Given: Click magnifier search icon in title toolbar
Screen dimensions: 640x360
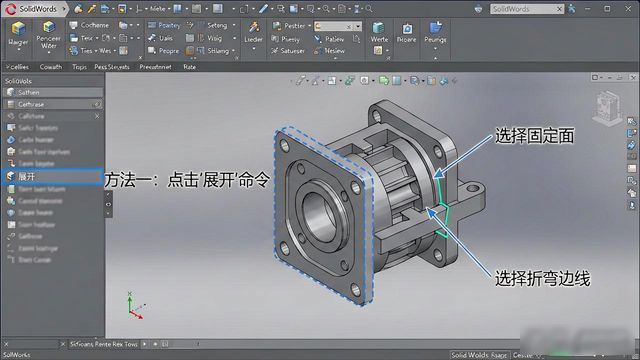Looking at the screenshot, I should [x=369, y=9].
